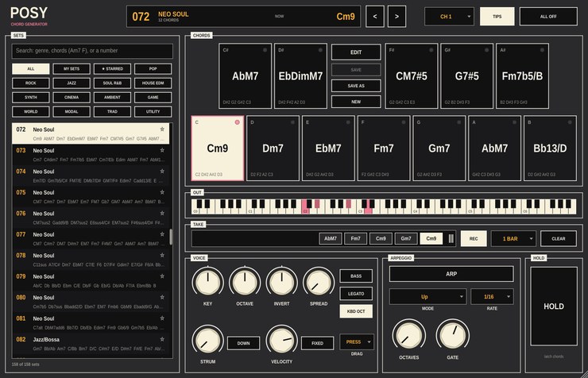Star the 075 Neo Soul set
588x378 pixels.
pos(162,192)
